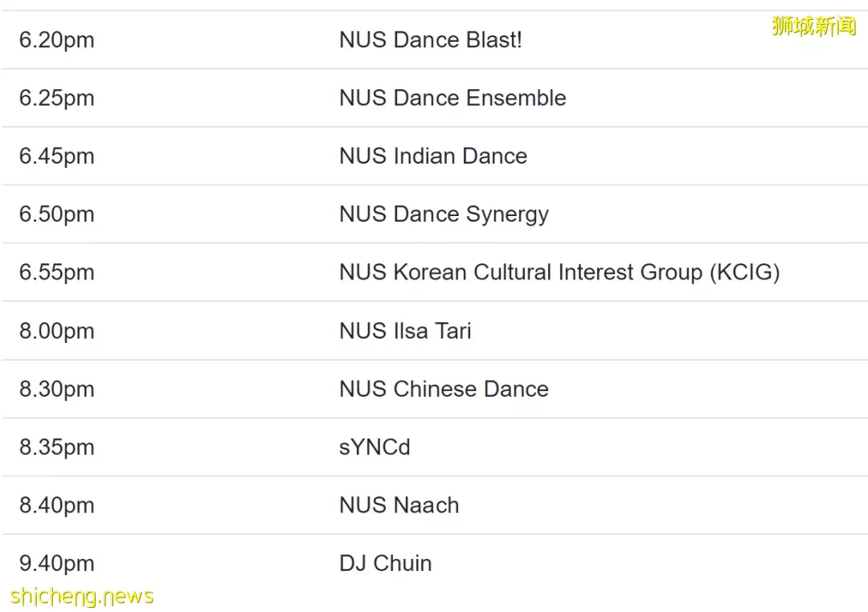Image resolution: width=868 pixels, height=612 pixels.
Task: Click the yellow 狮城新闻 watermark logo
Action: pyautogui.click(x=813, y=27)
